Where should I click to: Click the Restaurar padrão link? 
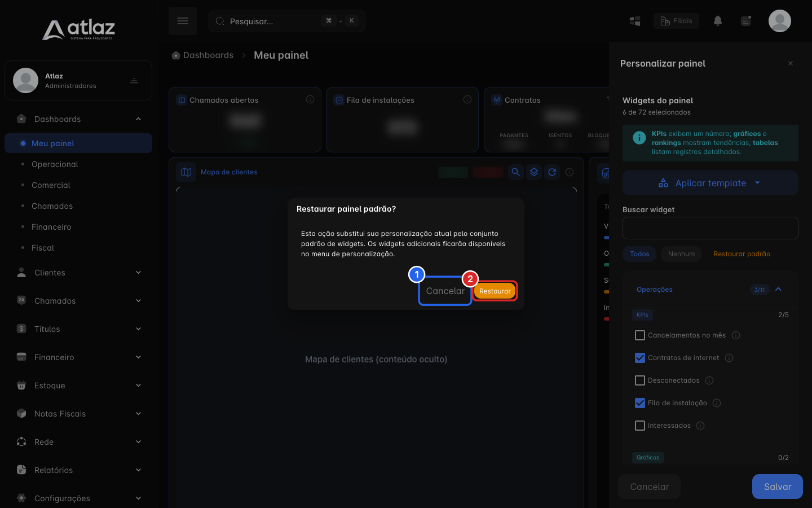pos(742,254)
